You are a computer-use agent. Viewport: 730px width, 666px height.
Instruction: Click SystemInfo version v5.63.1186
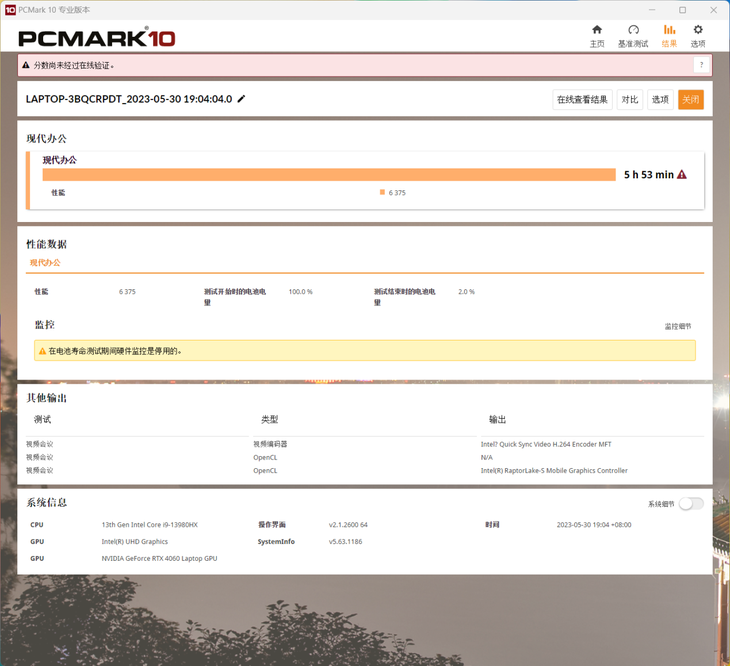tap(345, 542)
